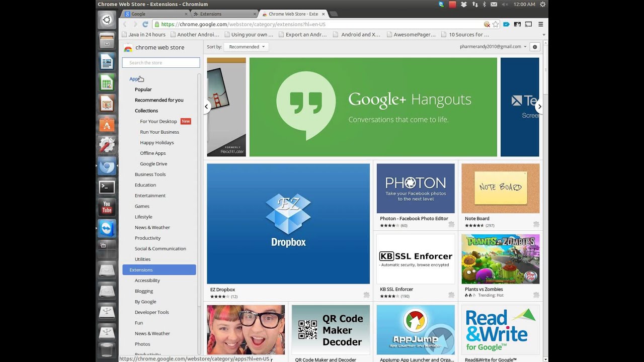This screenshot has width=644, height=362.
Task: Open AwesomePager bookmark
Action: point(412,35)
